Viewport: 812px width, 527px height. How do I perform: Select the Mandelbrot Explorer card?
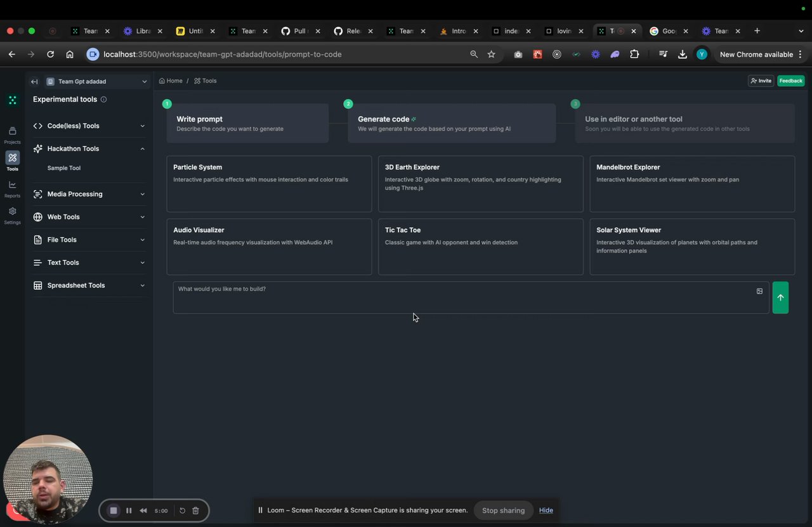(x=692, y=184)
